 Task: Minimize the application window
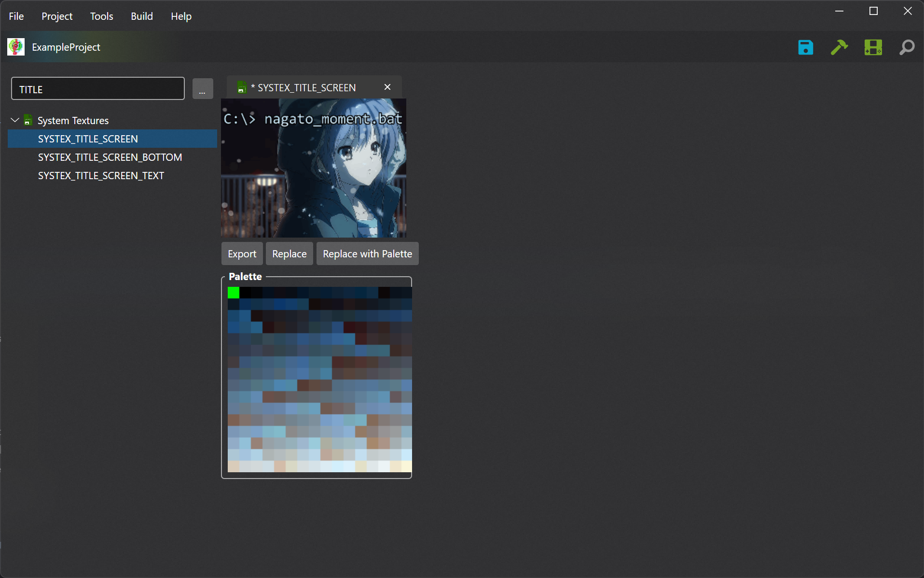pyautogui.click(x=839, y=11)
